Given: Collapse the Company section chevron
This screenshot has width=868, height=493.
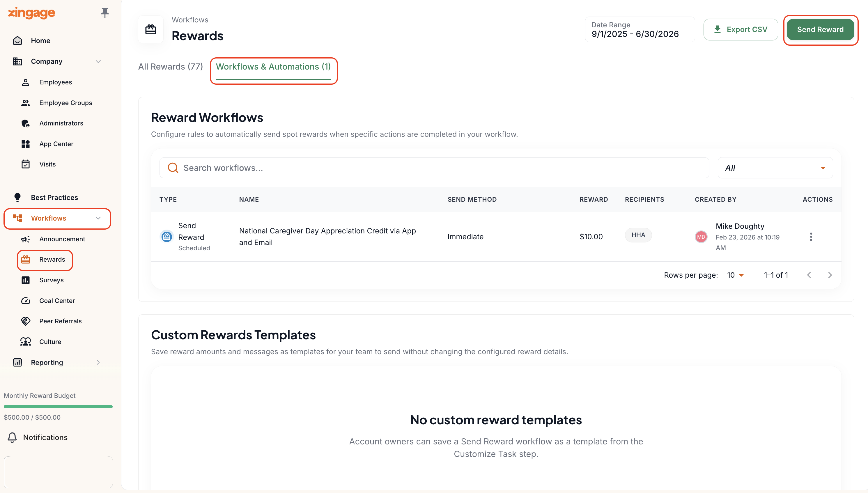Looking at the screenshot, I should [98, 62].
